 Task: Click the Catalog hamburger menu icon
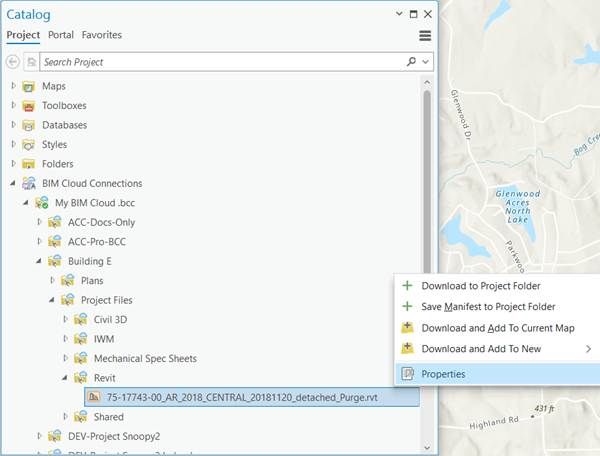[425, 35]
